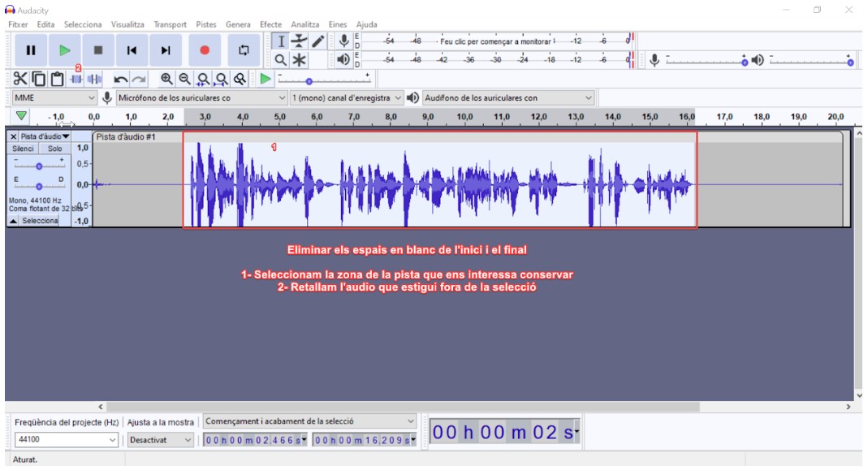Expand the Ajusta a la mostra dropdown
The height and width of the screenshot is (470, 868).
point(161,440)
